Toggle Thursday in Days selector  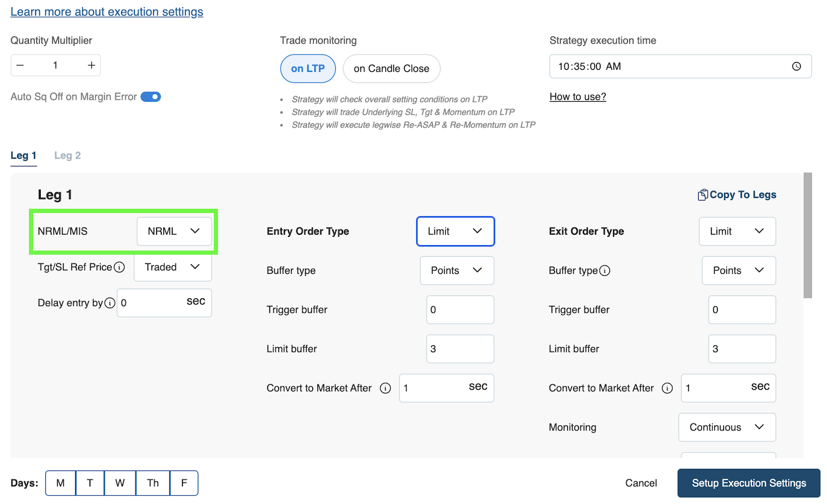pos(153,483)
